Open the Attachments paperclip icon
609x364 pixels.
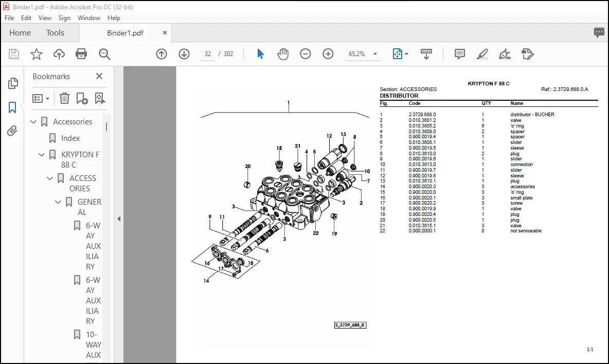pyautogui.click(x=12, y=131)
